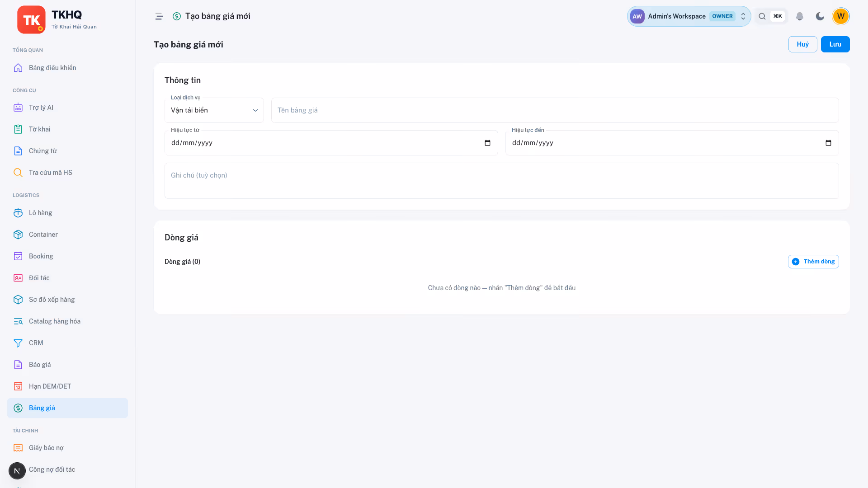Toggle dark mode with the moon icon
The image size is (868, 488).
point(820,16)
